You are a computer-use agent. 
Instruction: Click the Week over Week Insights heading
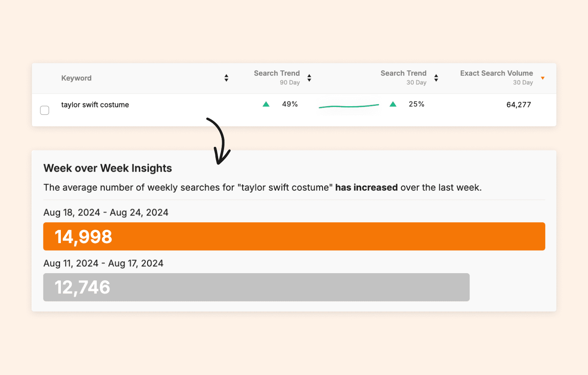pyautogui.click(x=107, y=168)
